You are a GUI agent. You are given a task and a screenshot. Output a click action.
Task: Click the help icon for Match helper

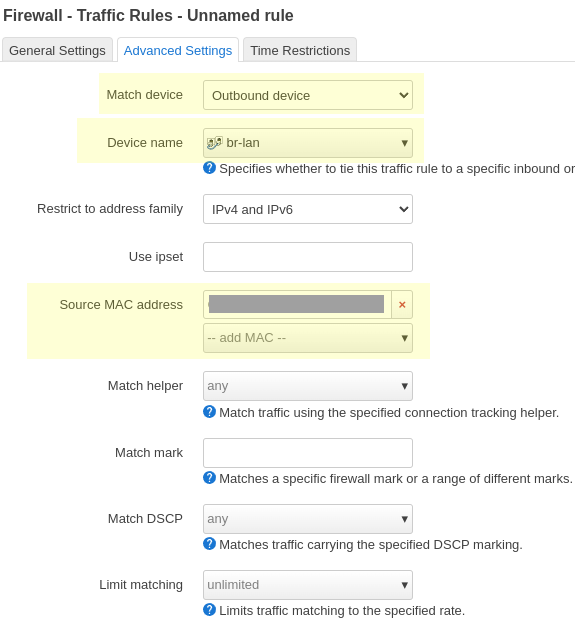[209, 412]
